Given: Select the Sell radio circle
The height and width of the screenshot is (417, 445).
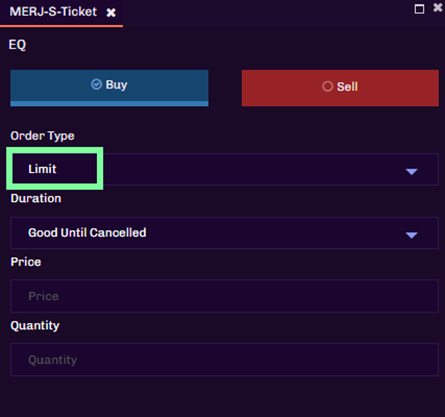Looking at the screenshot, I should 327,86.
